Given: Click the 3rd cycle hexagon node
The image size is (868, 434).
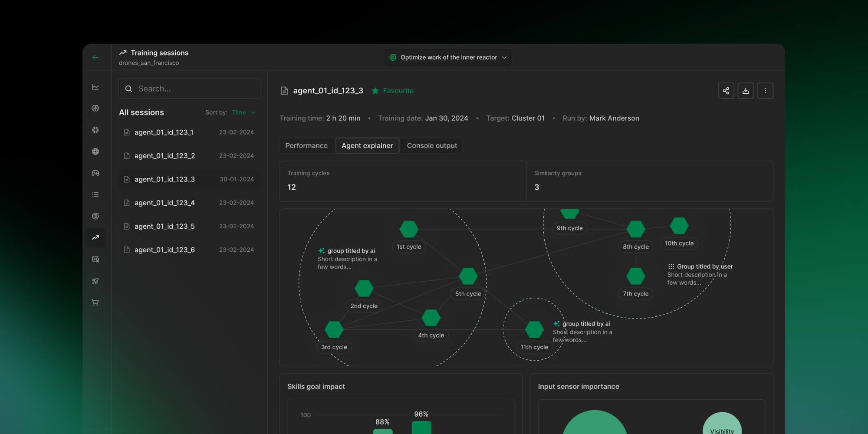Looking at the screenshot, I should click(x=334, y=329).
